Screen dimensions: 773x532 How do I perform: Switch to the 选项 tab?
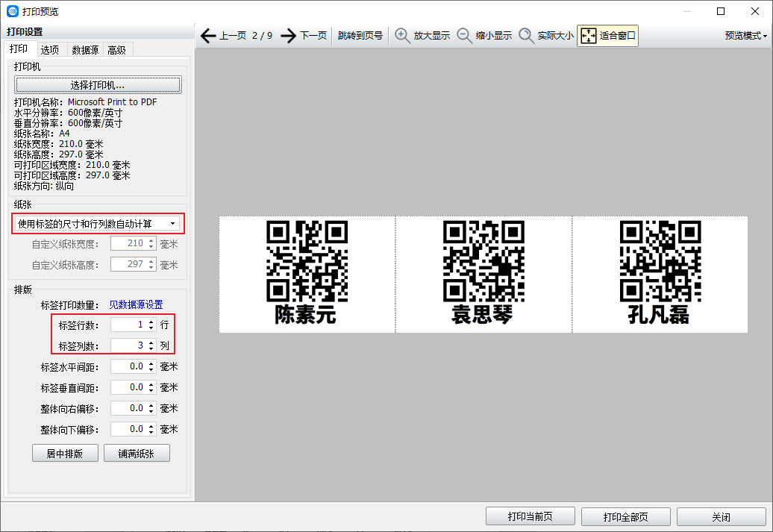coord(50,50)
